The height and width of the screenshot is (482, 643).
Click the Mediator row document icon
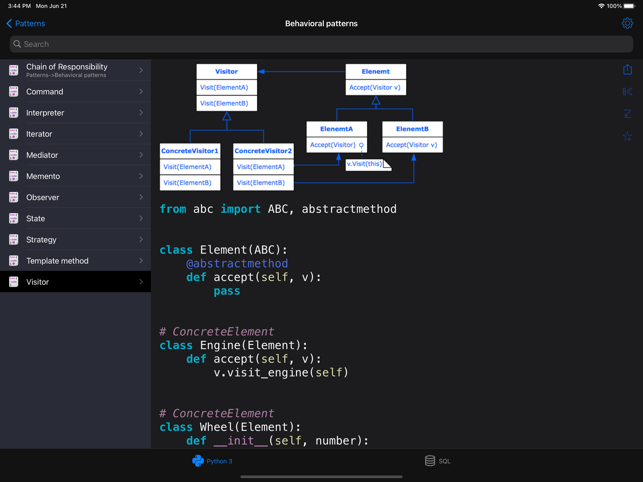(14, 155)
